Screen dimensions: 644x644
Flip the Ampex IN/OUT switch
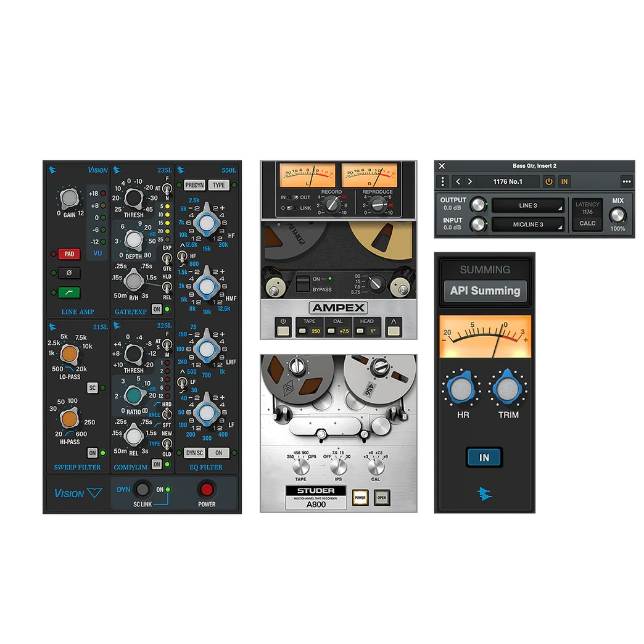(x=293, y=197)
